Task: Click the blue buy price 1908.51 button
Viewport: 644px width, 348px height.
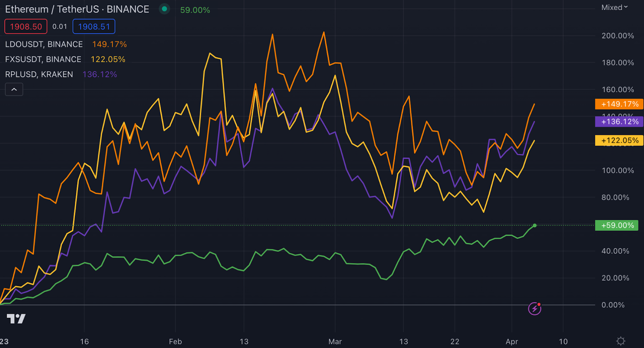Action: click(x=94, y=27)
